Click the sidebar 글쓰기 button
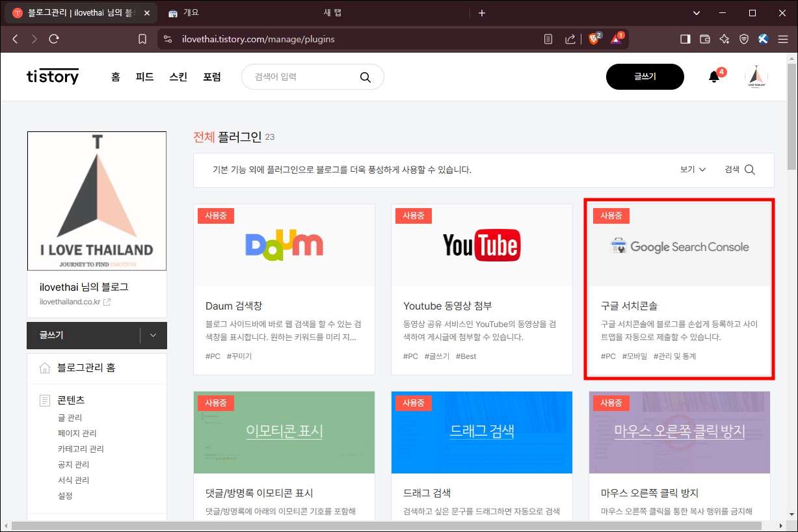798x532 pixels. pos(83,336)
